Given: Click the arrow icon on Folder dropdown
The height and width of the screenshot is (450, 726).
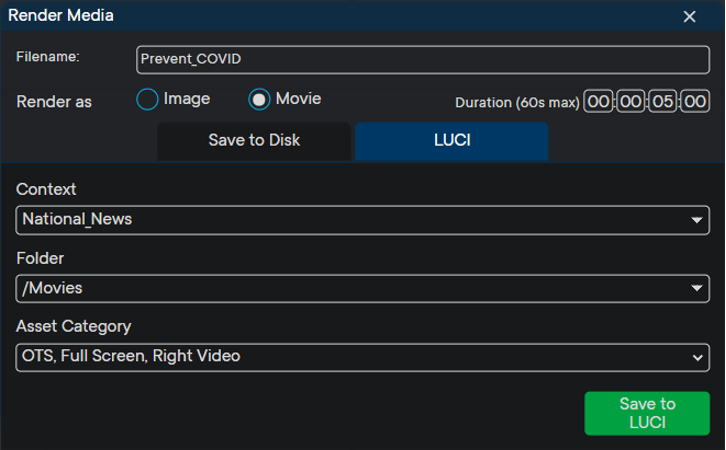Looking at the screenshot, I should pos(697,288).
